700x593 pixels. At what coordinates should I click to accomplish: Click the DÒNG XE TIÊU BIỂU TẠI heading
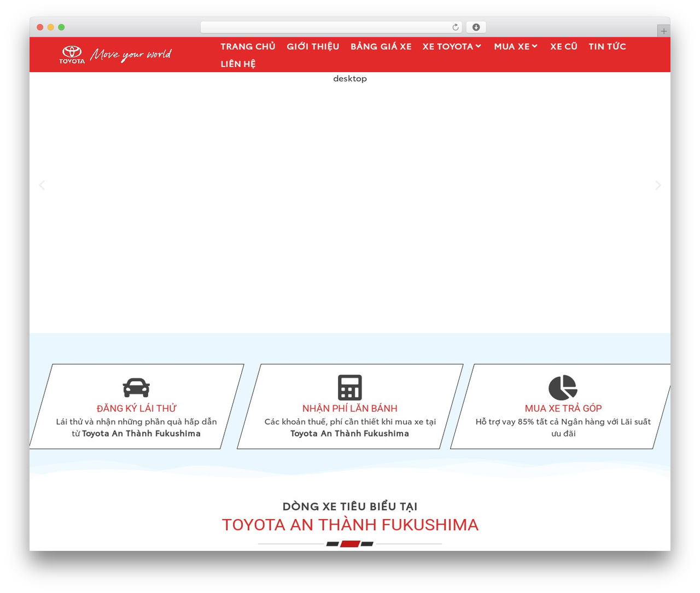[350, 507]
